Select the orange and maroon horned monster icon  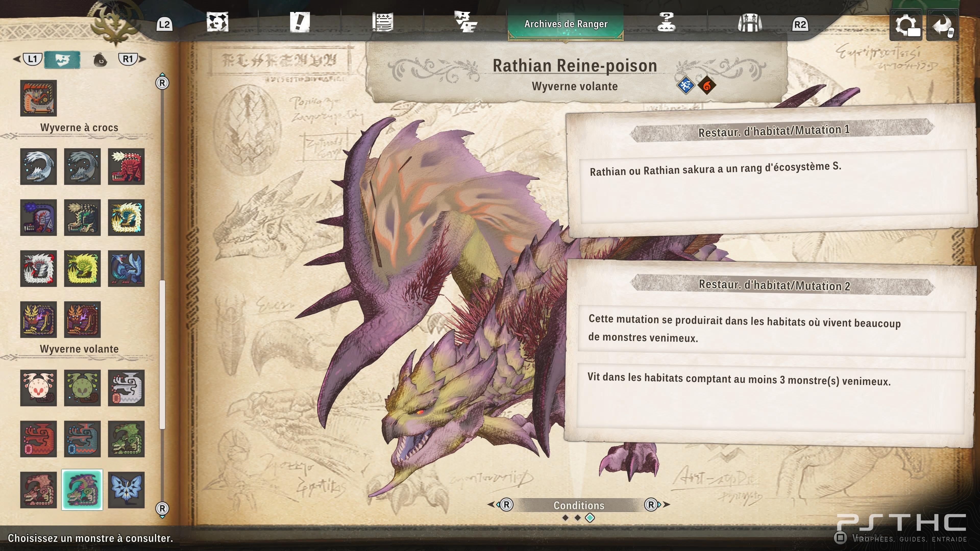click(82, 319)
